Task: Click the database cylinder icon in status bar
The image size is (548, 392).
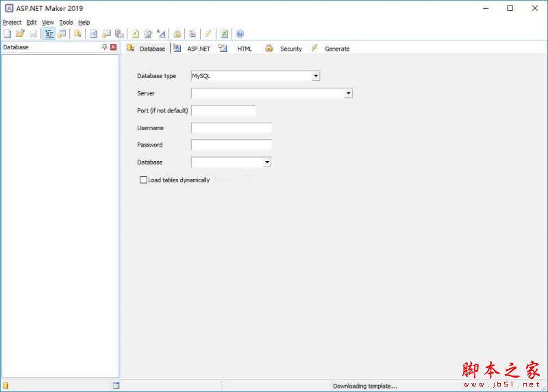Action: tap(6, 386)
